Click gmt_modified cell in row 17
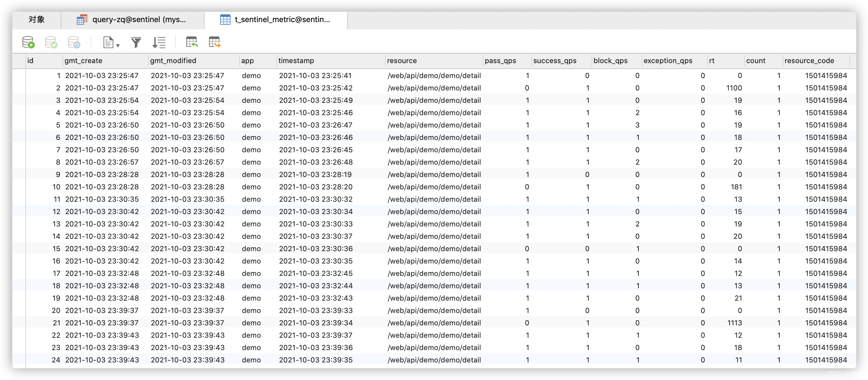868x380 pixels. pos(187,273)
